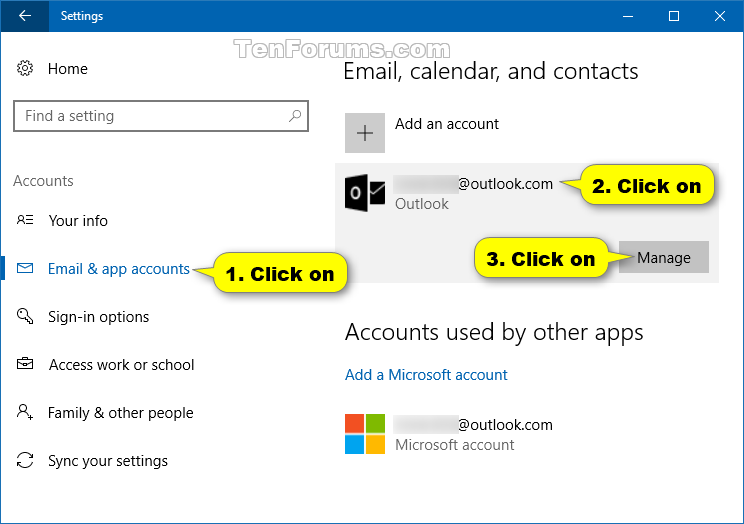Click the plus icon to add an account

coord(365,133)
